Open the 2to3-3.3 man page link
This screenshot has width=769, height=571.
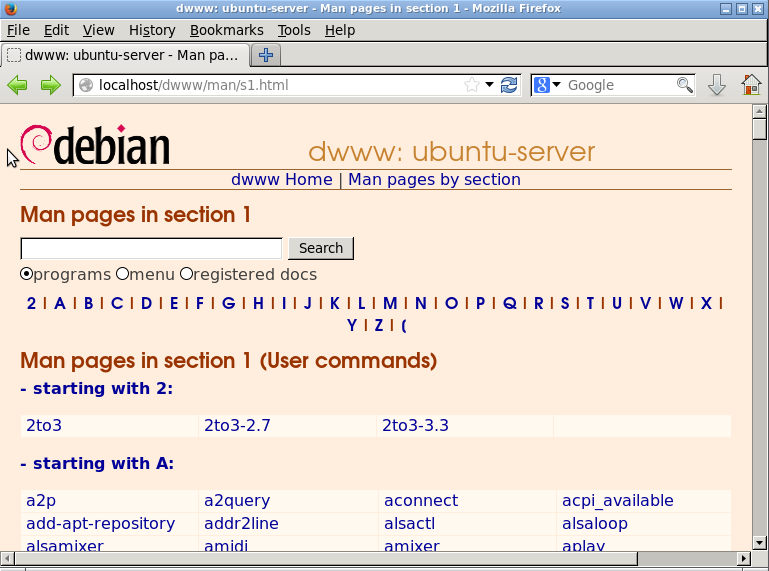[x=415, y=425]
